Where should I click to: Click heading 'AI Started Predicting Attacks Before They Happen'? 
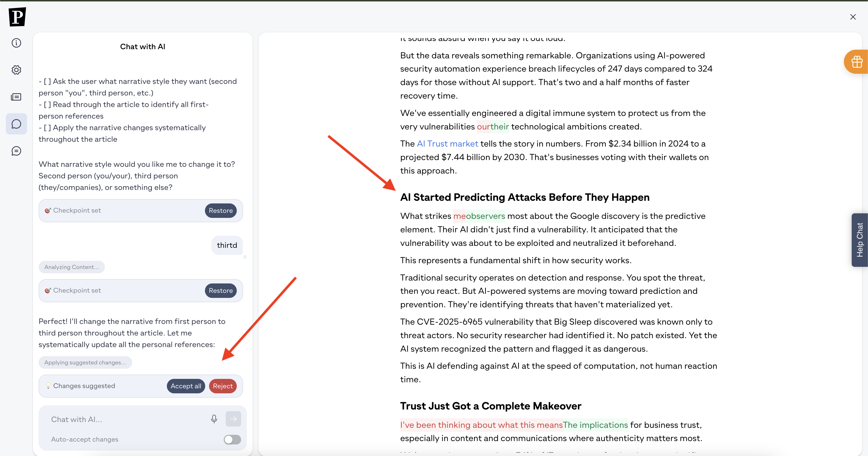tap(525, 197)
